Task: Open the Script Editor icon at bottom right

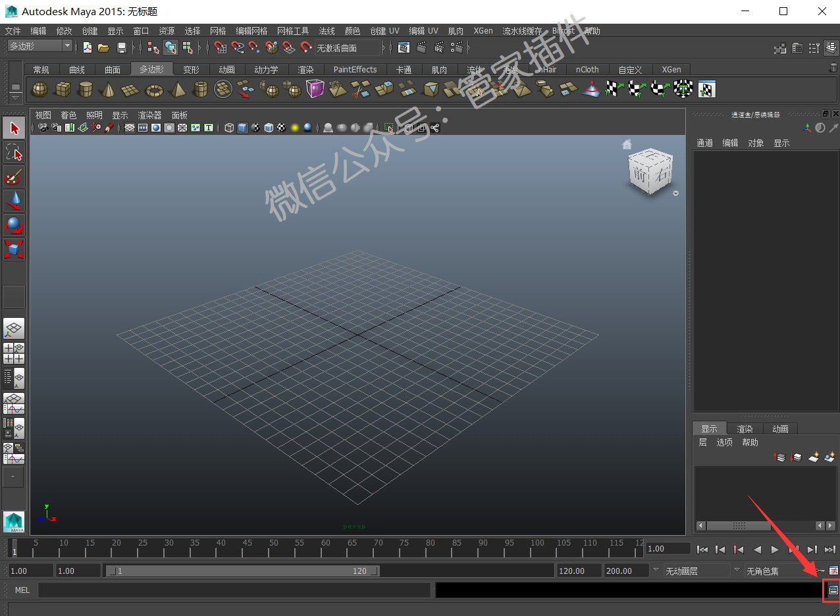Action: [833, 590]
